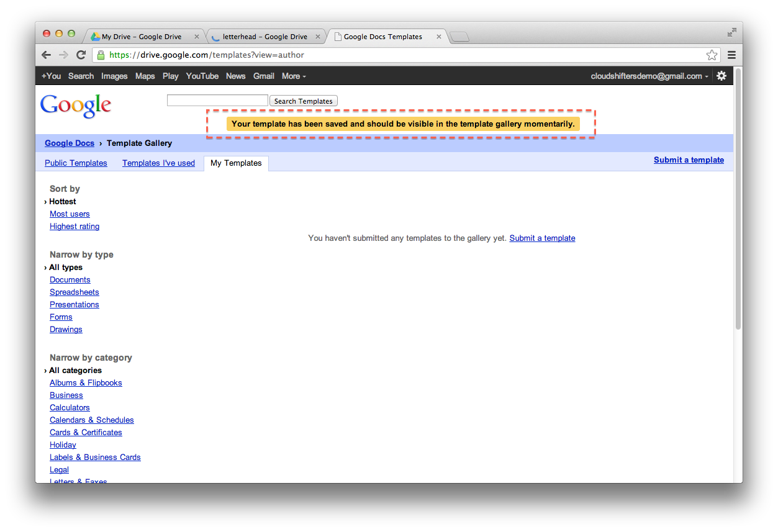This screenshot has height=532, width=778.
Task: Open the Public Templates tab
Action: tap(76, 163)
